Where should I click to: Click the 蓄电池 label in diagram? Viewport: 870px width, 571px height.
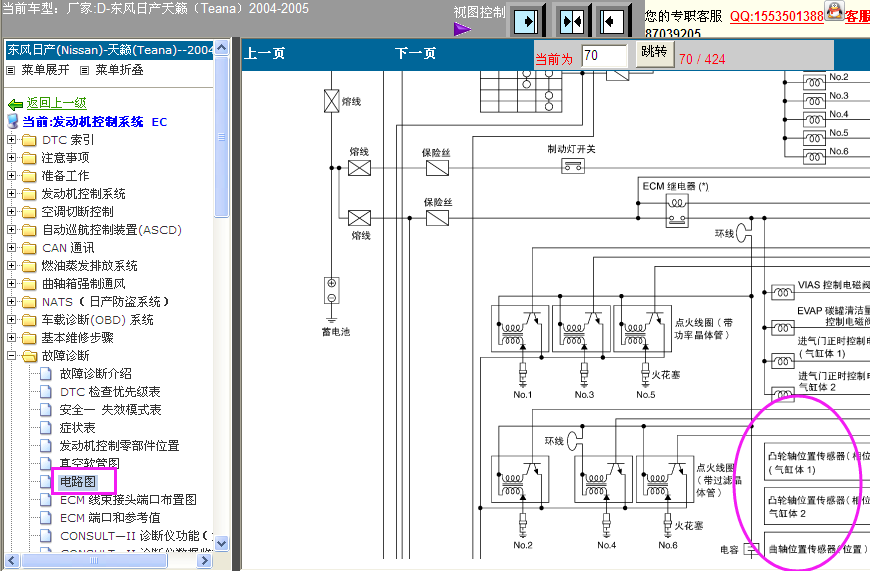(336, 332)
